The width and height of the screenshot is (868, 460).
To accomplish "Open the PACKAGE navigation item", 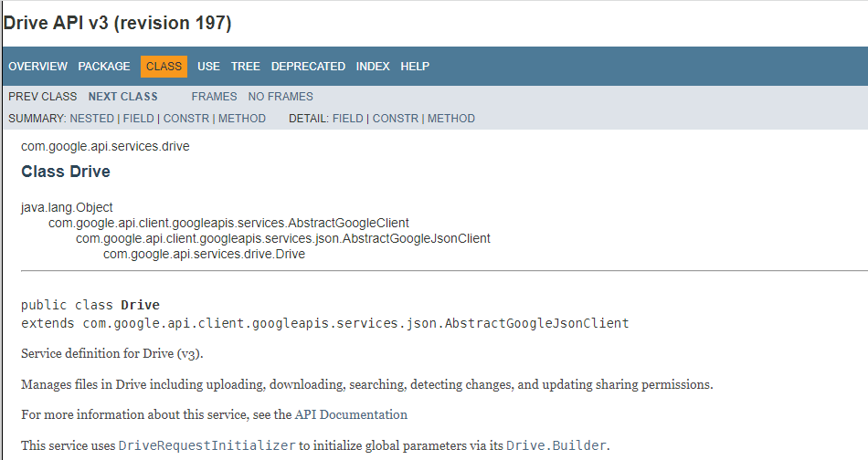I will click(x=104, y=67).
